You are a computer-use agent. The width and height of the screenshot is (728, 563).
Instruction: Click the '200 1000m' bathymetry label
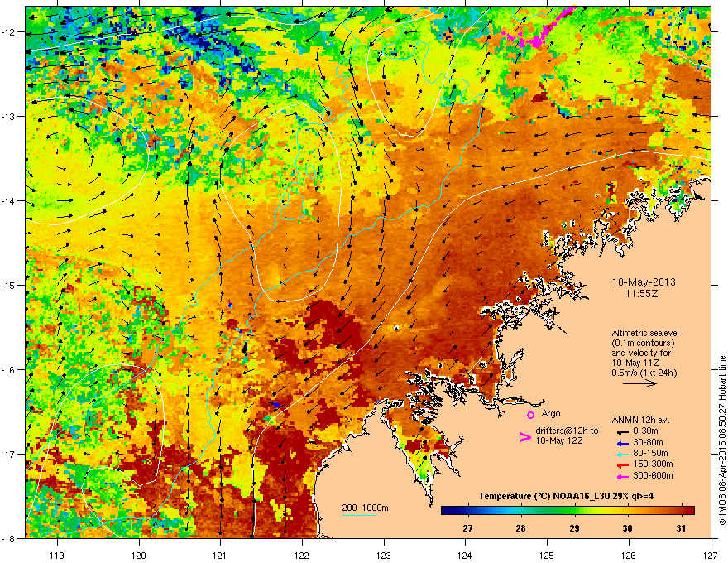(365, 508)
